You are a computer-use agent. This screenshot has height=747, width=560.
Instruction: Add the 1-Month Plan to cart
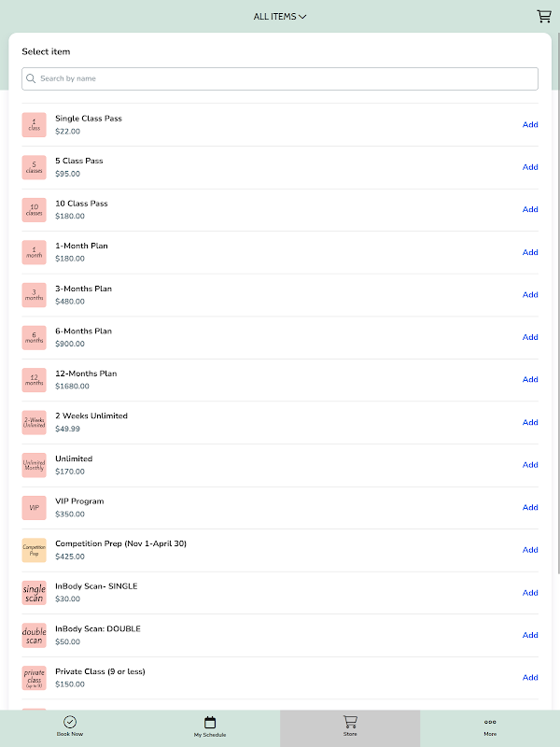(530, 252)
